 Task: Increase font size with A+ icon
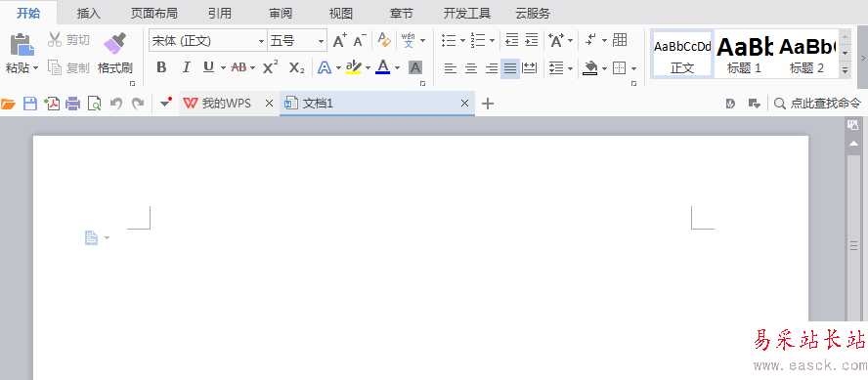point(340,40)
